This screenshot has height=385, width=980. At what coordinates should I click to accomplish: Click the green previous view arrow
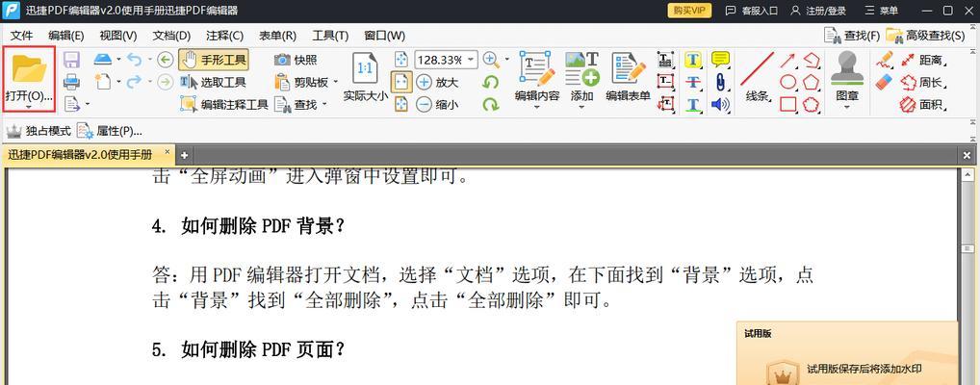coord(165,60)
